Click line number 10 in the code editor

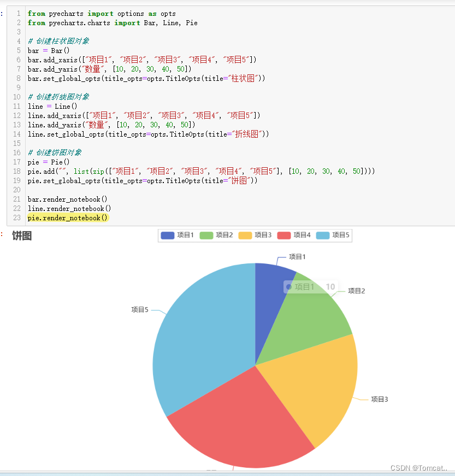click(x=16, y=97)
